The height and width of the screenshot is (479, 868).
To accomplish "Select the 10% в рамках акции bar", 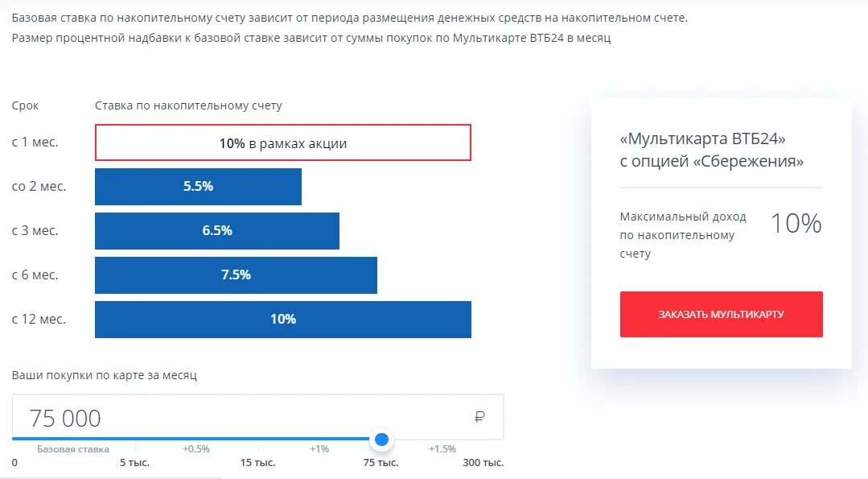I will [283, 143].
